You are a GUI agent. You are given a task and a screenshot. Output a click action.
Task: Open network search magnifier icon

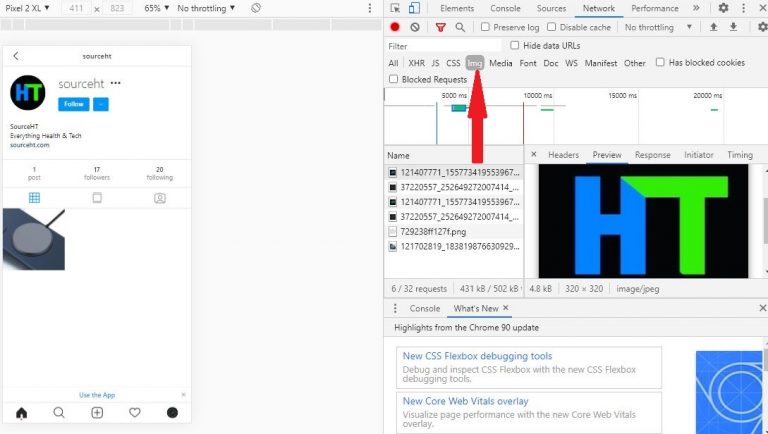[460, 27]
